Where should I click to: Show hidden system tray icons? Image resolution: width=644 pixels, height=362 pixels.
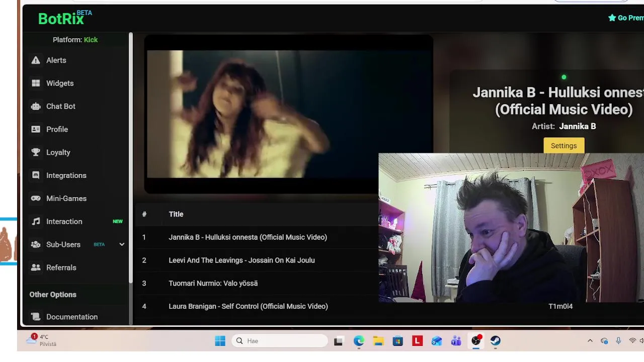pyautogui.click(x=590, y=341)
